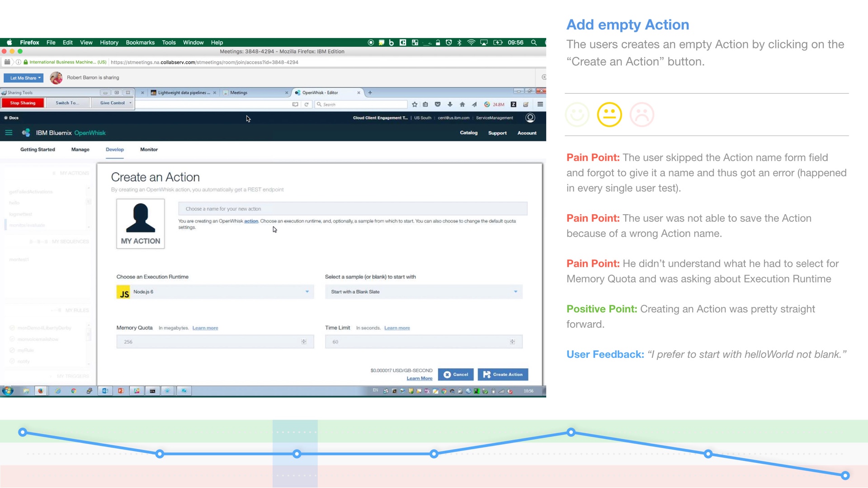
Task: Toggle the reader view icon
Action: (x=295, y=104)
